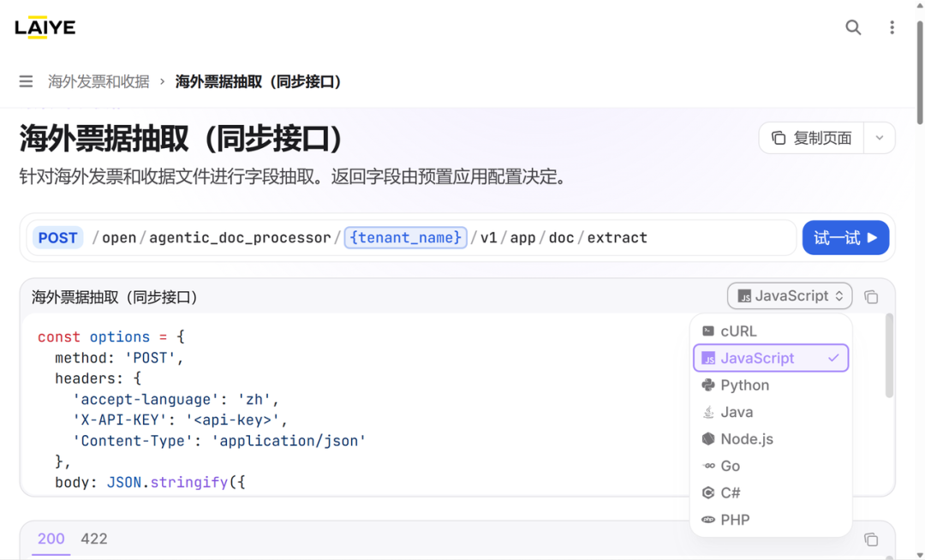This screenshot has height=560, width=925.
Task: Go to 海外发票和收据 breadcrumb link
Action: pos(98,81)
